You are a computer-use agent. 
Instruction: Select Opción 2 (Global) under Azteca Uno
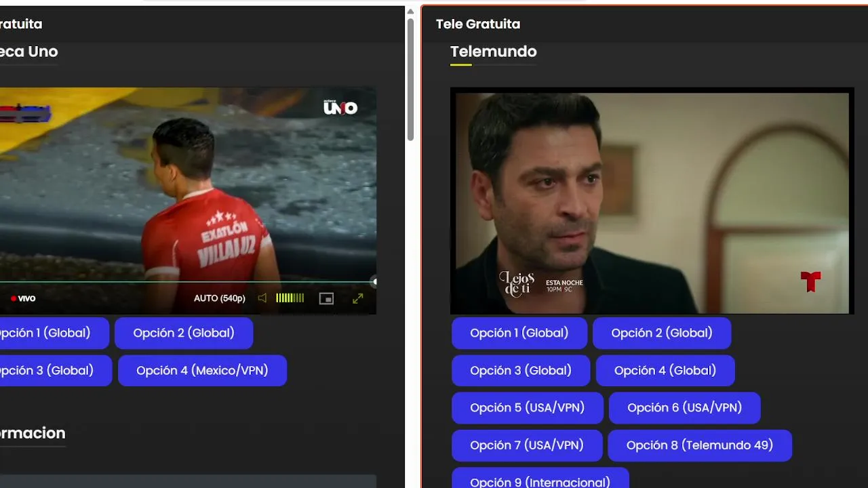[x=184, y=333]
